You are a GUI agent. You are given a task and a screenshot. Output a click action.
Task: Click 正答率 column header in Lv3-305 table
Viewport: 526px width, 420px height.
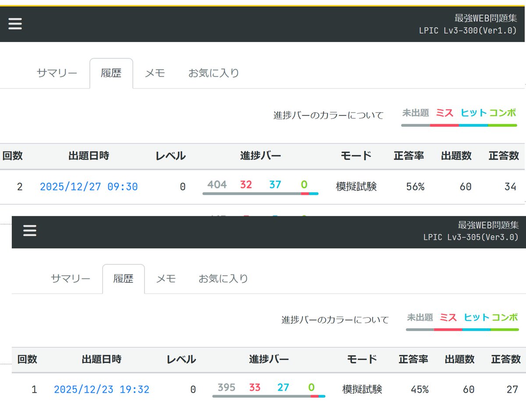point(413,359)
